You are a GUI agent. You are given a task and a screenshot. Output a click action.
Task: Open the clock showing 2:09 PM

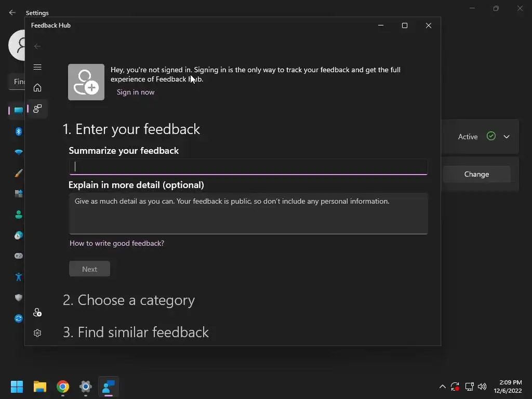pyautogui.click(x=508, y=387)
